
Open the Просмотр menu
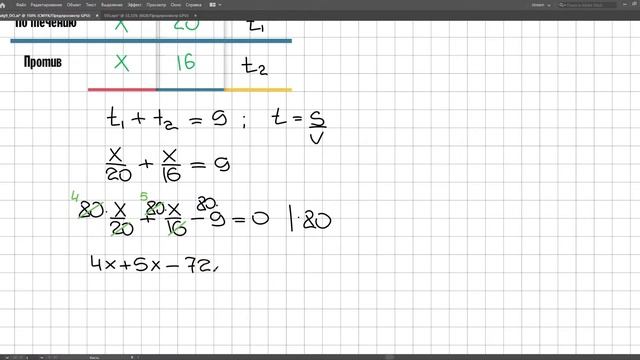(156, 5)
